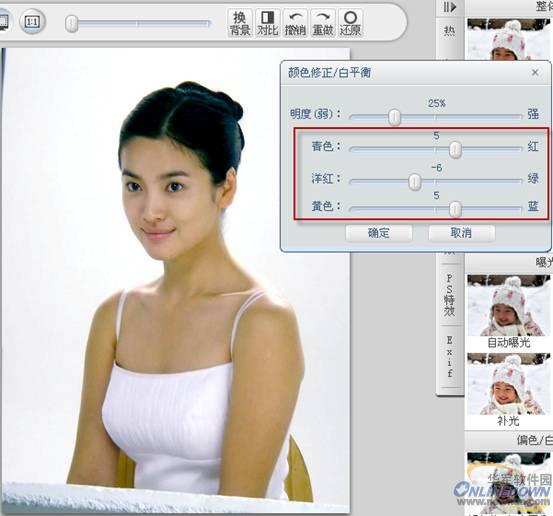
Task: Confirm with the 确定 button
Action: [x=379, y=233]
